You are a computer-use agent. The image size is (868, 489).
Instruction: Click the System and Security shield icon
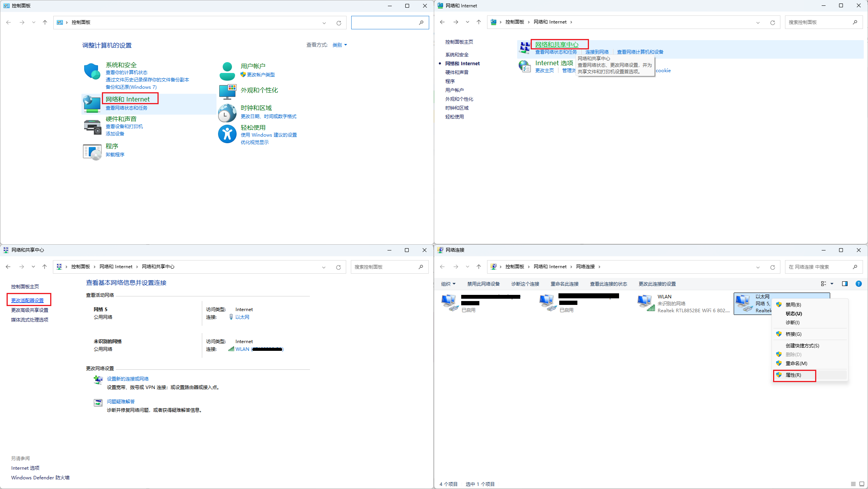(x=92, y=71)
